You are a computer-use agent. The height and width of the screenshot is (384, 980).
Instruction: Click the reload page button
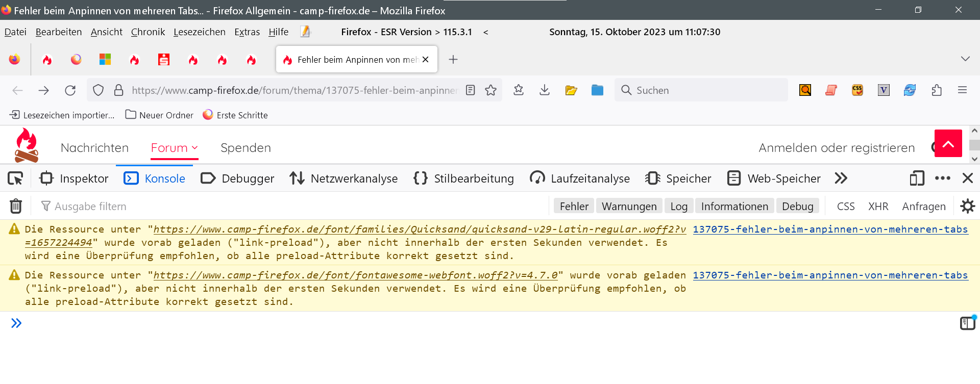click(70, 90)
